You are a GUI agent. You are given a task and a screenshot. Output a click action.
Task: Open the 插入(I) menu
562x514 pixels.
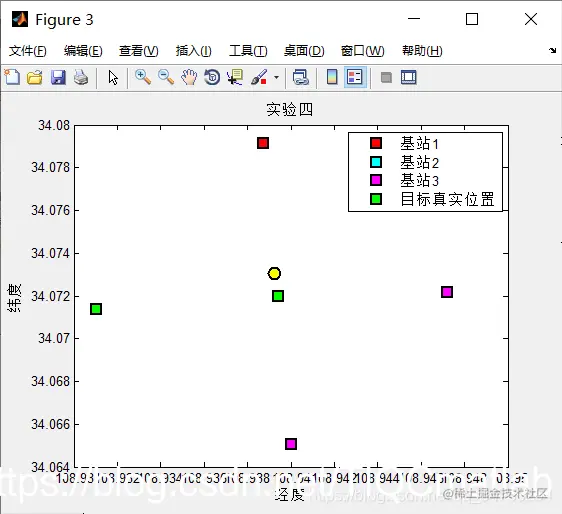[x=194, y=51]
